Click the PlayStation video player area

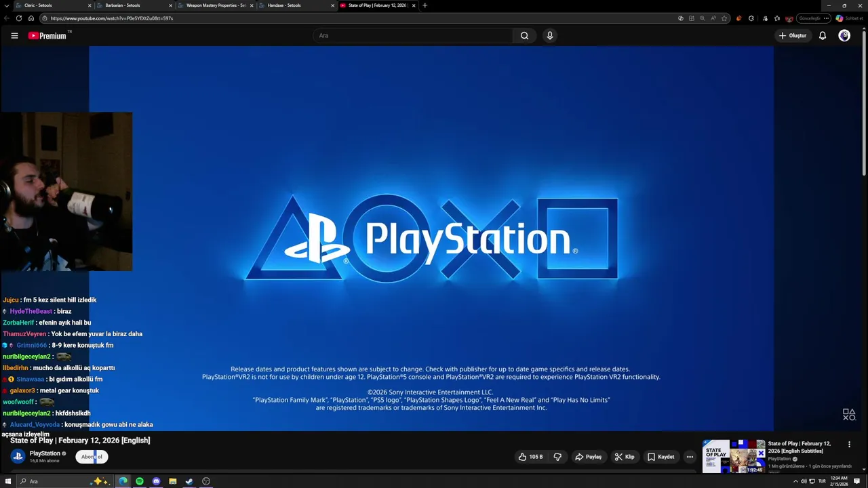point(431,239)
